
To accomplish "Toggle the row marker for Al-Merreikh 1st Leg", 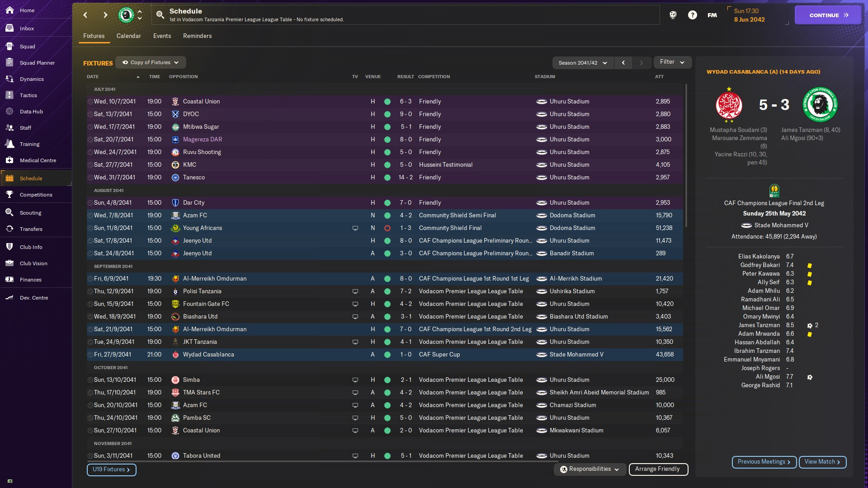I will (90, 279).
